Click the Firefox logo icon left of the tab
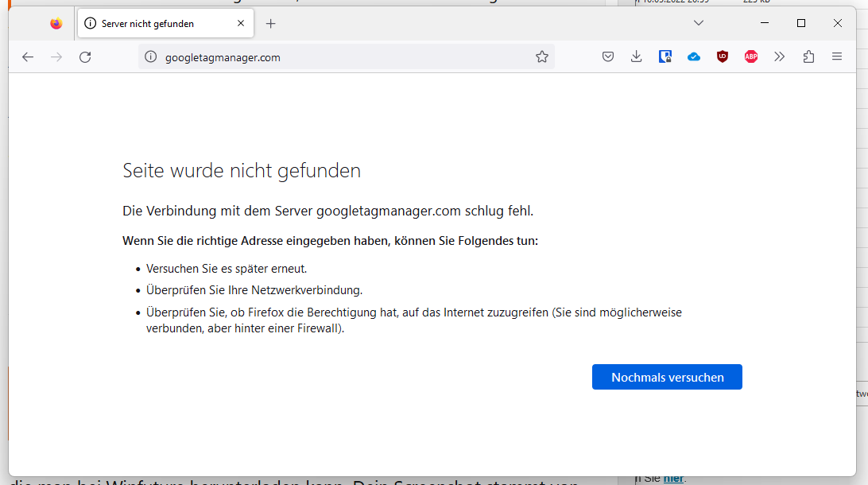 pos(56,23)
